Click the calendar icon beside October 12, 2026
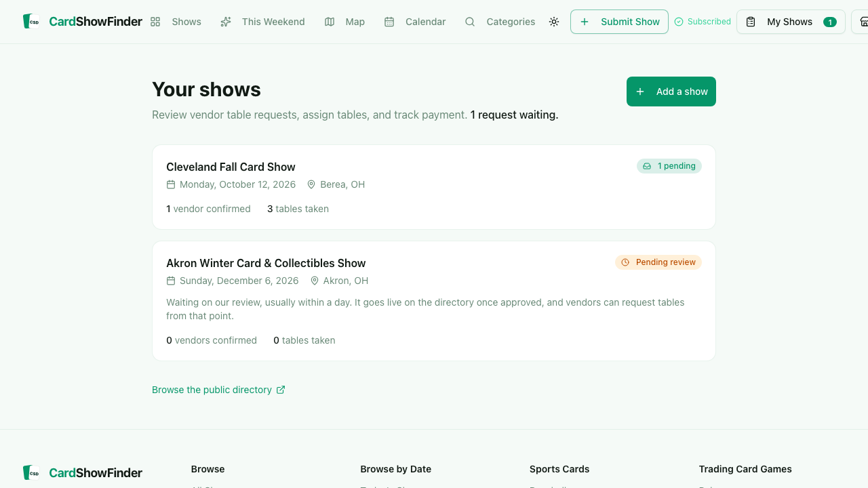Viewport: 868px width, 488px height. pos(171,184)
